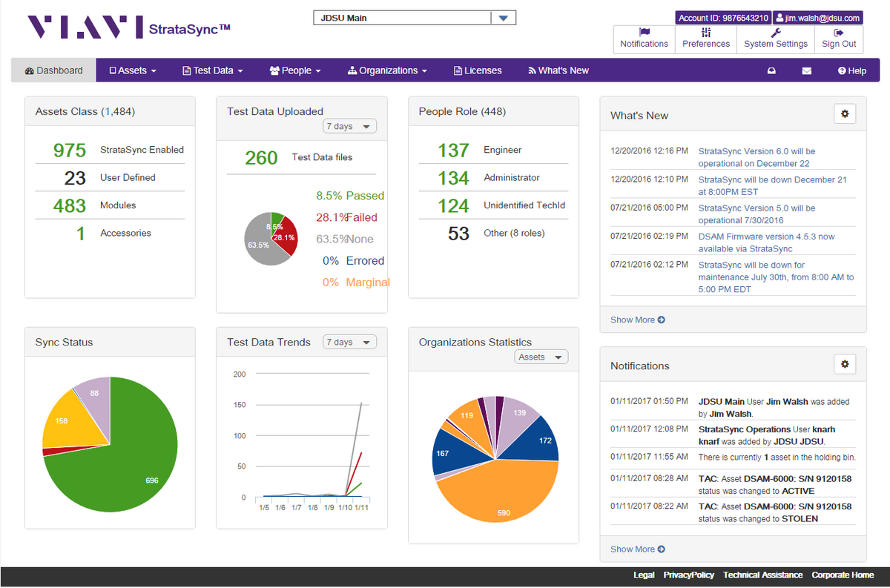Open the What's New gear settings
The width and height of the screenshot is (890, 588).
click(x=845, y=114)
